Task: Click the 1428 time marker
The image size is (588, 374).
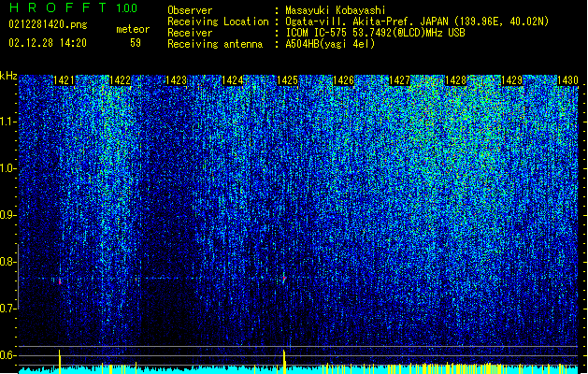Action: 455,80
